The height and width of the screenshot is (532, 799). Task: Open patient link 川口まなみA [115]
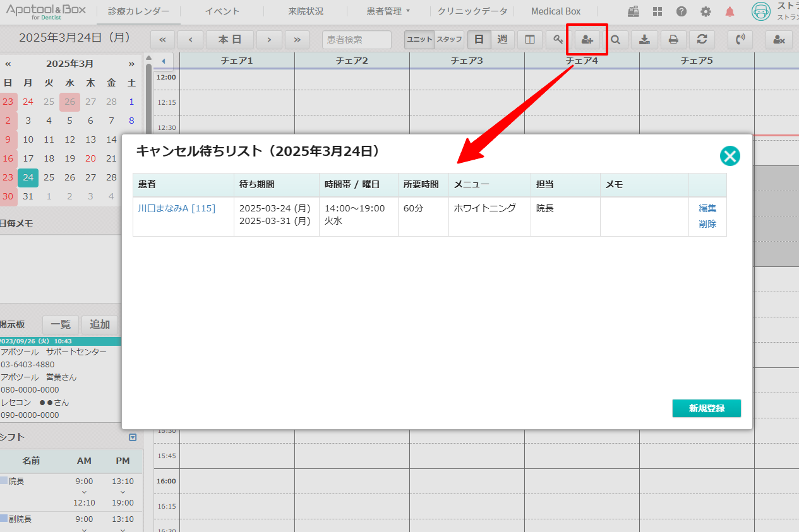click(x=177, y=208)
